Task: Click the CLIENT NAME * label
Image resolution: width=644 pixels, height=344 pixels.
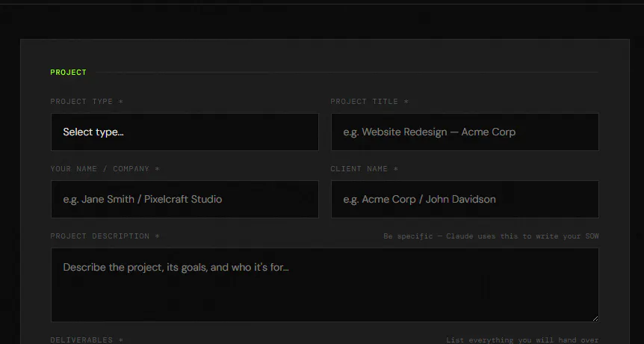Action: (x=364, y=169)
